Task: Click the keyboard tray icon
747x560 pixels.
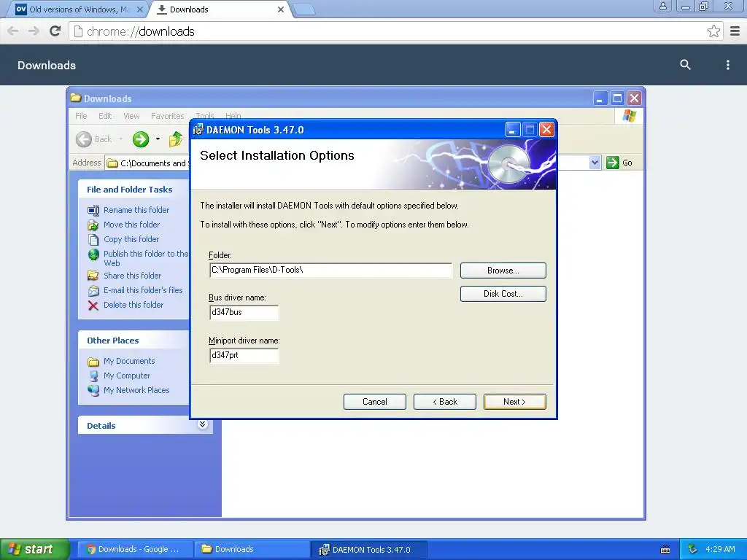Action: coord(665,550)
